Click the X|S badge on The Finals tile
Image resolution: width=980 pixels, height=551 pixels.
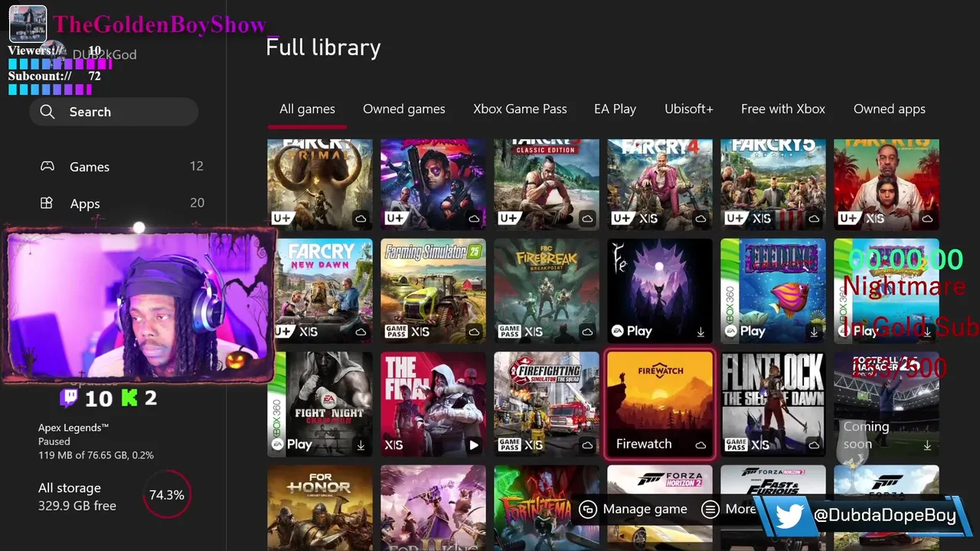(x=394, y=445)
